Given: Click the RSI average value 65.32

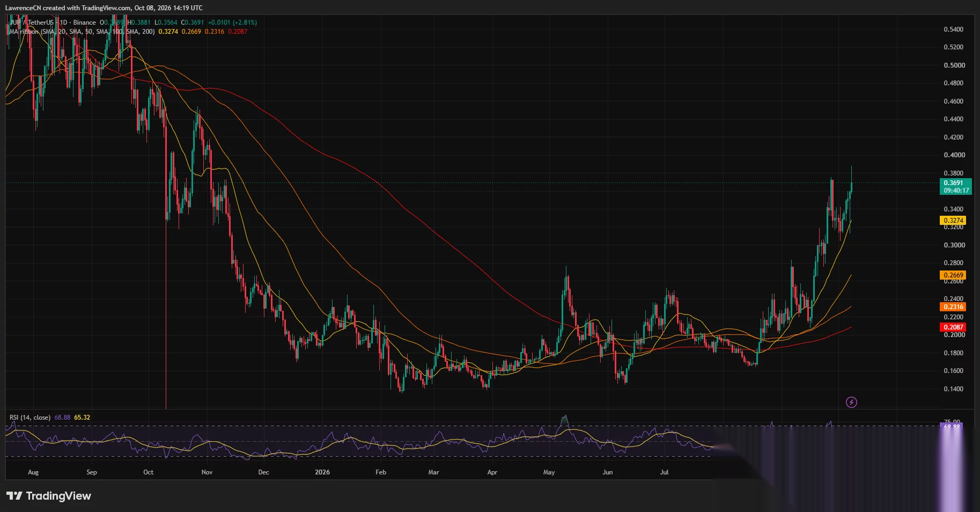Looking at the screenshot, I should (82, 418).
